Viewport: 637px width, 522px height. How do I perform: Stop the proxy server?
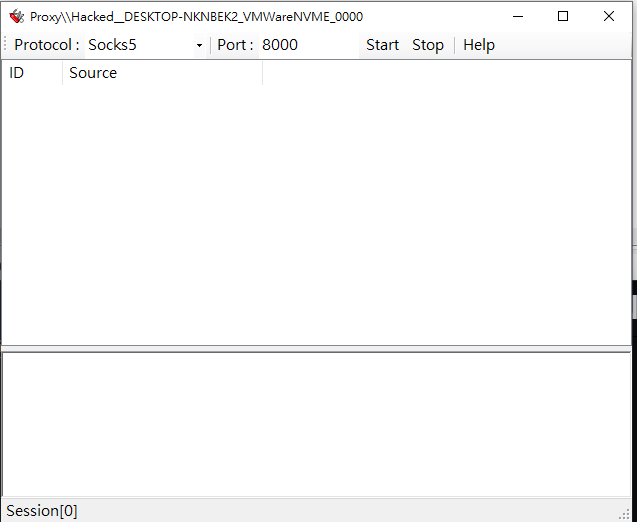427,45
